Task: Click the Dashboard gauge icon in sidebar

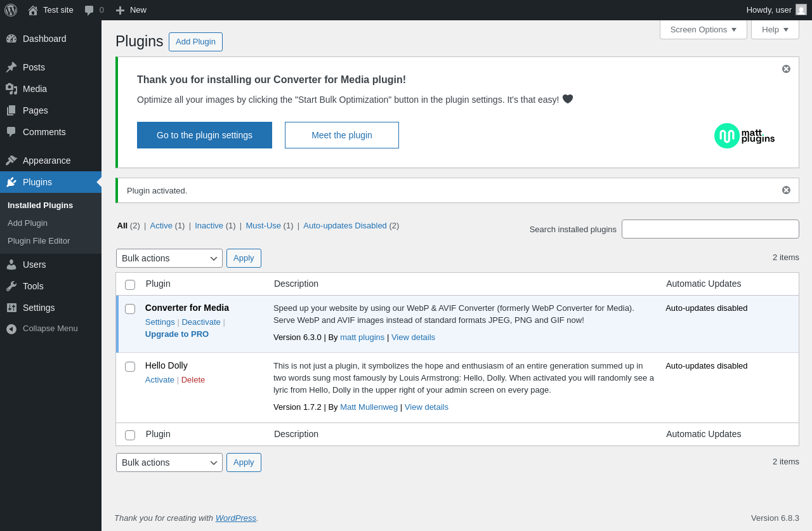Action: (11, 39)
